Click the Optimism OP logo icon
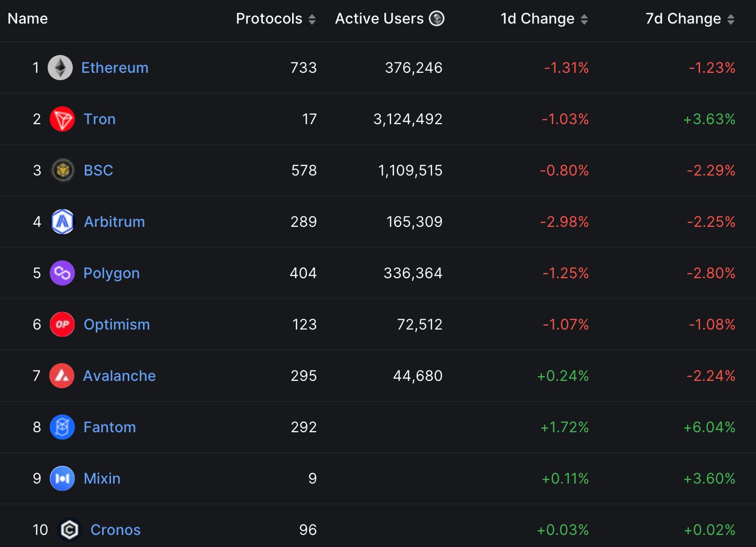Image resolution: width=756 pixels, height=547 pixels. (x=62, y=324)
